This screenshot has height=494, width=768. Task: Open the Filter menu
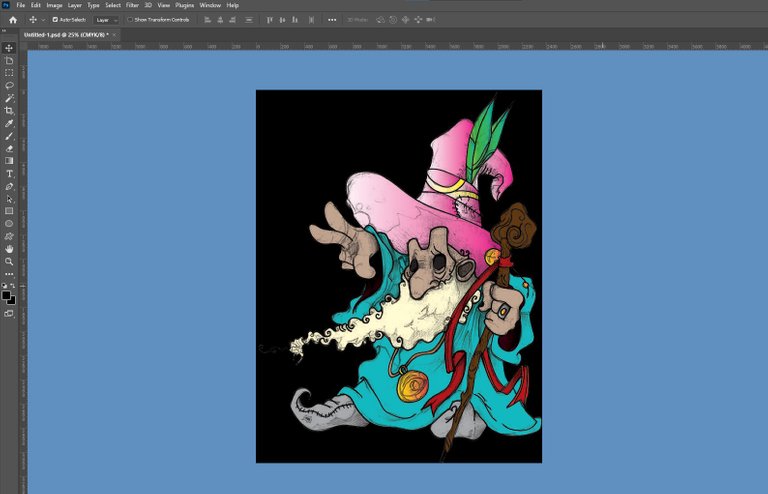click(x=132, y=5)
